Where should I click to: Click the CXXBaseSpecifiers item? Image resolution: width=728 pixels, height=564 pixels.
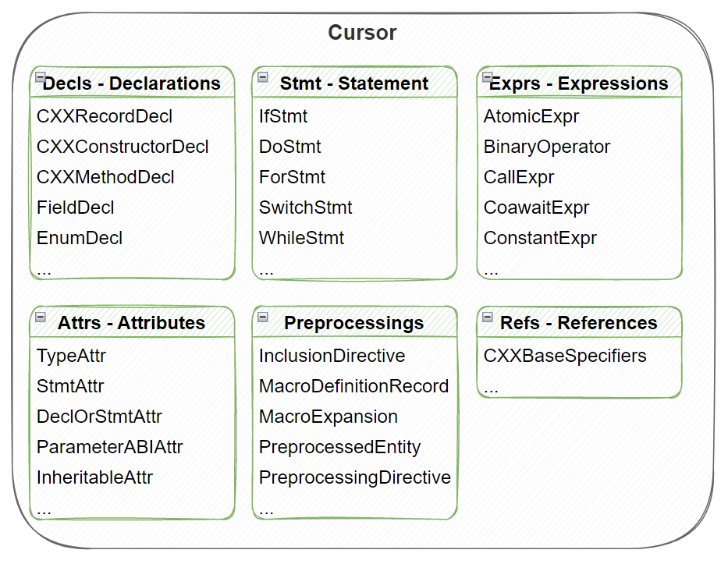click(x=565, y=356)
